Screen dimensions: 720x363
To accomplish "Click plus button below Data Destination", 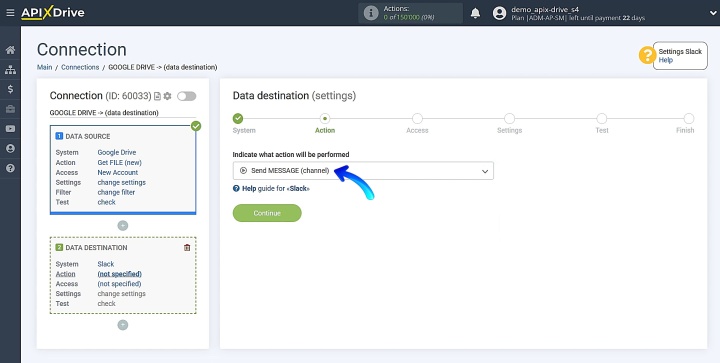I will click(x=123, y=325).
